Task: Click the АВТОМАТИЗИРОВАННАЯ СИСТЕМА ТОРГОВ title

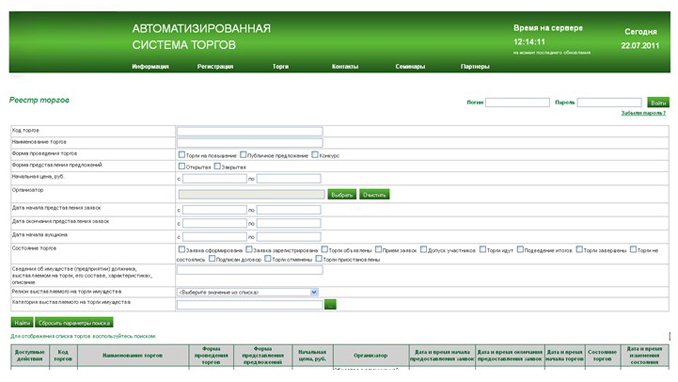Action: click(201, 37)
